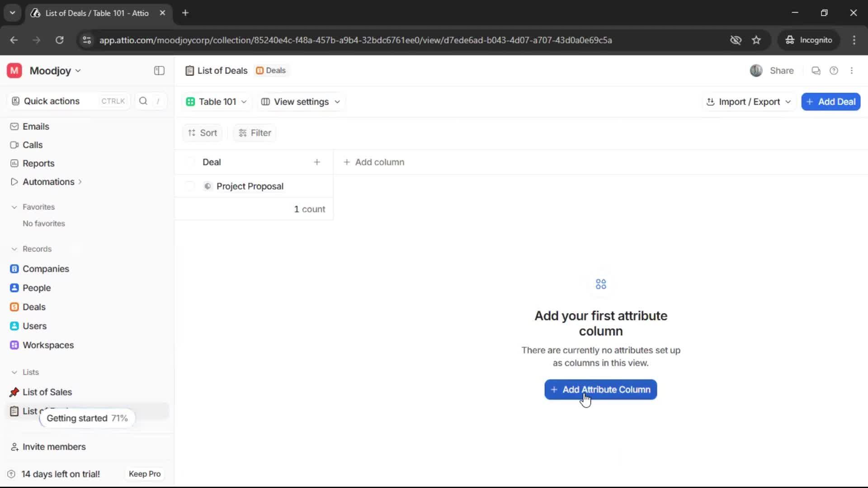Image resolution: width=868 pixels, height=488 pixels.
Task: Click the Keep Pro link
Action: tap(144, 474)
